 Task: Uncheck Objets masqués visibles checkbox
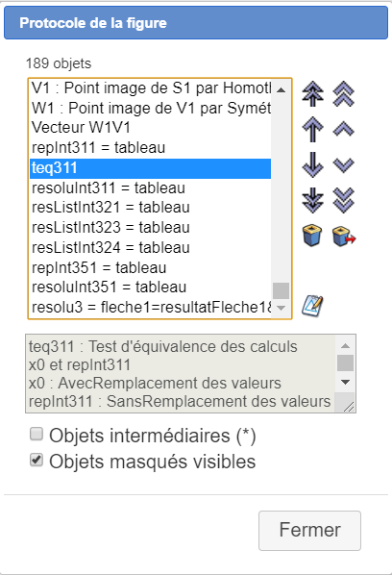(x=37, y=460)
